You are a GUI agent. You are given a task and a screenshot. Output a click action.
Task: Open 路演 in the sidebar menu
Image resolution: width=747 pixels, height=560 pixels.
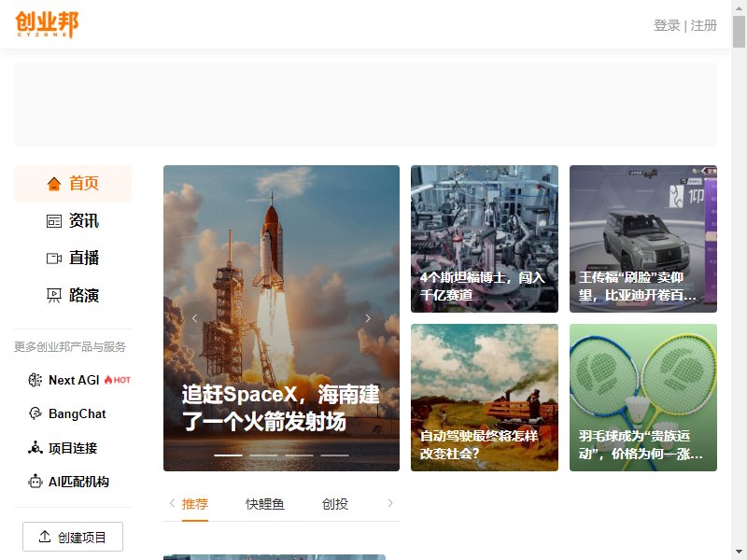(x=73, y=296)
